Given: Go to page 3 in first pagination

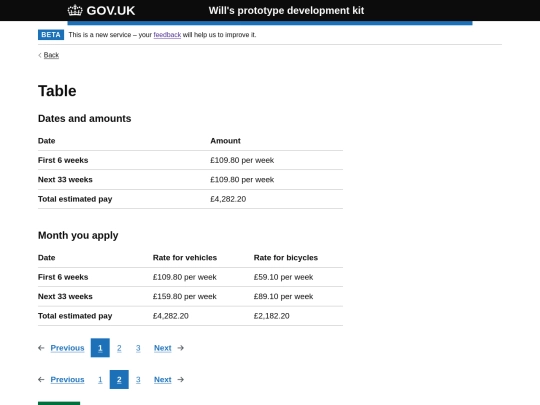Looking at the screenshot, I should tap(138, 348).
